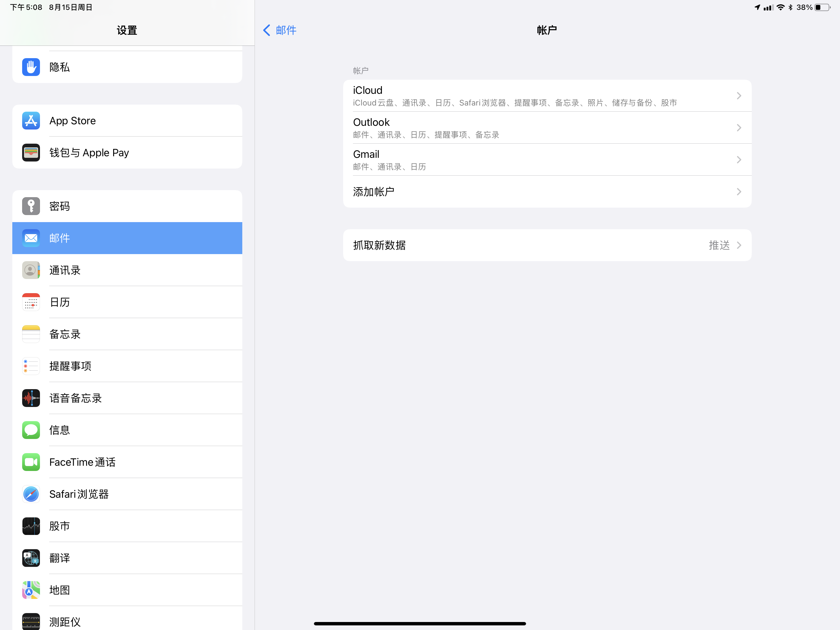Screen dimensions: 840x630
Task: Select the Passwords key icon
Action: [x=31, y=206]
